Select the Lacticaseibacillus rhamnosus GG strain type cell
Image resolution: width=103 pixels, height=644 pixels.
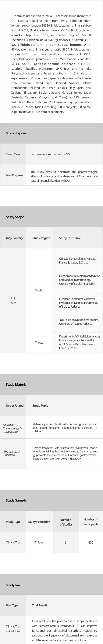tap(50, 154)
